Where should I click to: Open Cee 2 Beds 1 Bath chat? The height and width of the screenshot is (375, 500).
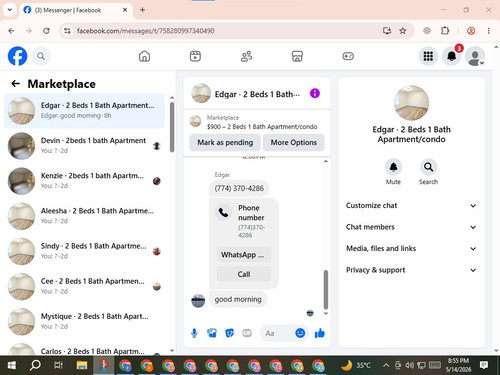tap(84, 286)
